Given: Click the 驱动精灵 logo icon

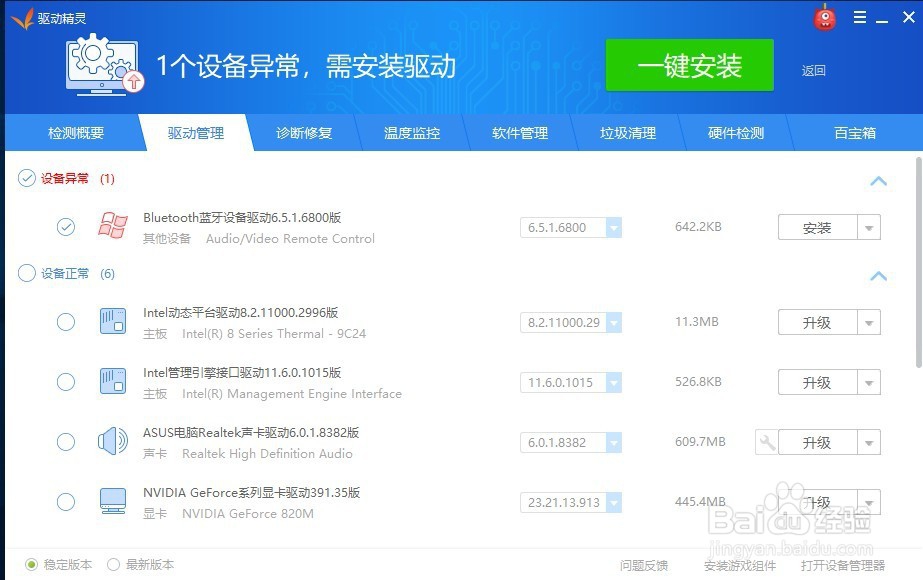Looking at the screenshot, I should pos(22,18).
